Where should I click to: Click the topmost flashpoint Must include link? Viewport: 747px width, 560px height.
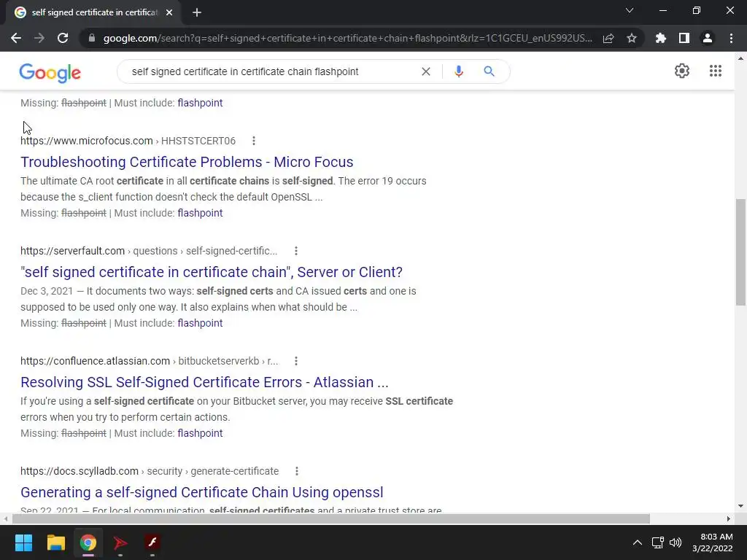(x=200, y=103)
